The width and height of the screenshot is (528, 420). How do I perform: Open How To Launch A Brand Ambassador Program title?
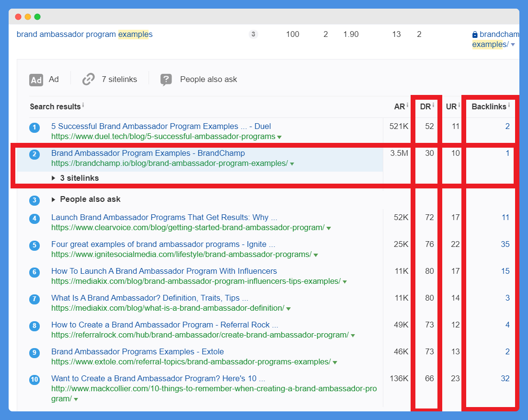click(x=164, y=271)
